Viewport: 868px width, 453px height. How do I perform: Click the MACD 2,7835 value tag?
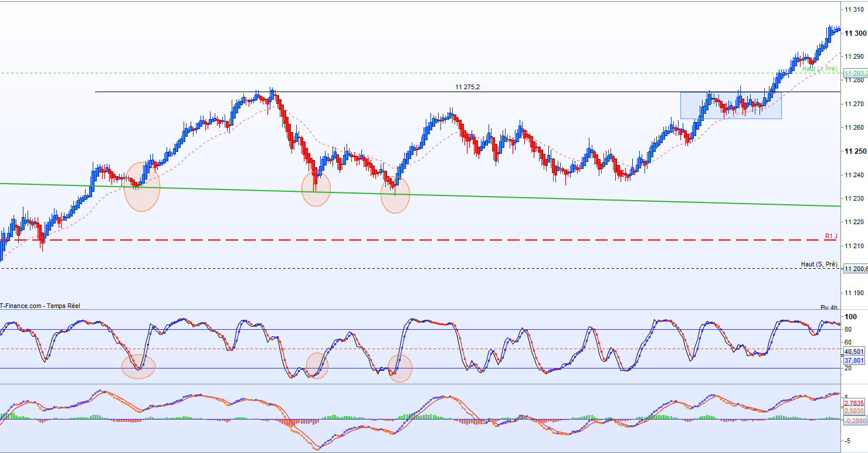pyautogui.click(x=853, y=403)
